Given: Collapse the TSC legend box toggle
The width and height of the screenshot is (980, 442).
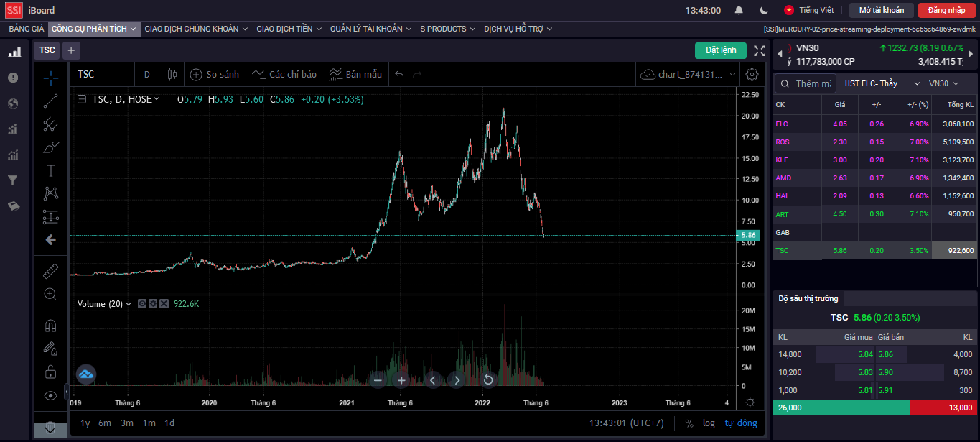Looking at the screenshot, I should pyautogui.click(x=82, y=100).
